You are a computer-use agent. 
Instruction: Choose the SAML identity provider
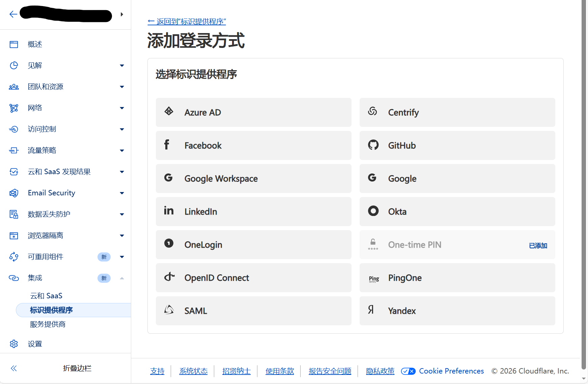[253, 311]
